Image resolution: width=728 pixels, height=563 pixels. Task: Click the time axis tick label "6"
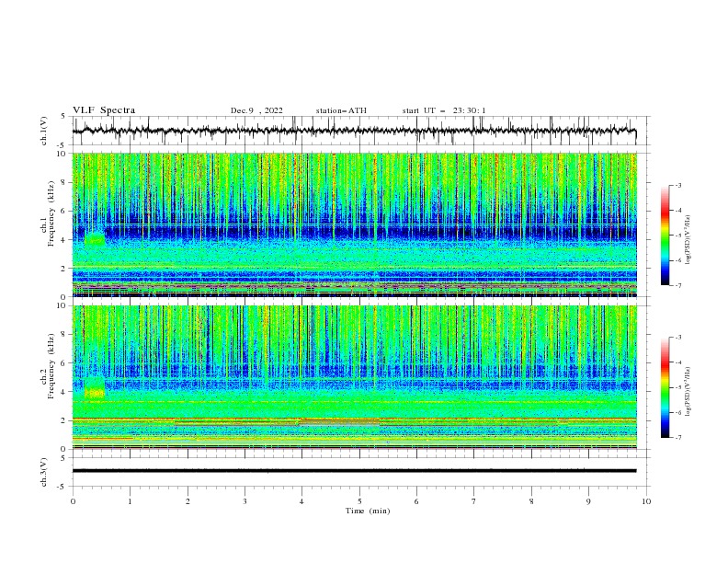point(416,501)
